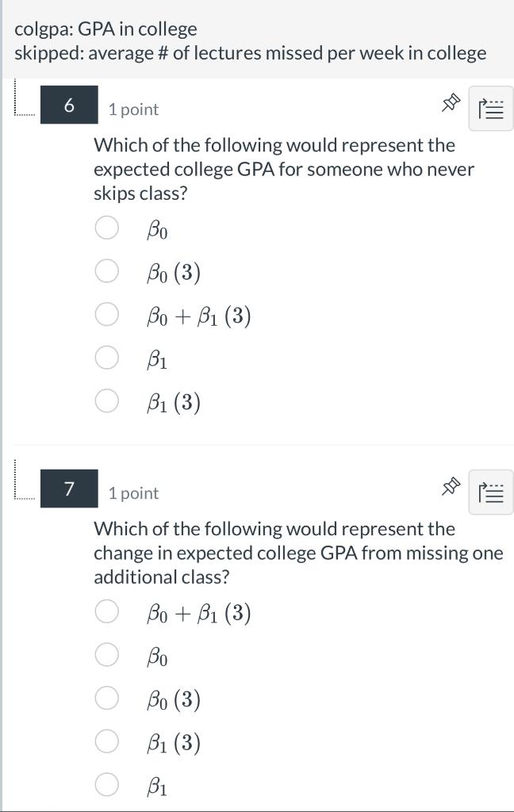This screenshot has width=514, height=812.
Task: Open the question navigator icon beside question 7
Action: [x=490, y=492]
